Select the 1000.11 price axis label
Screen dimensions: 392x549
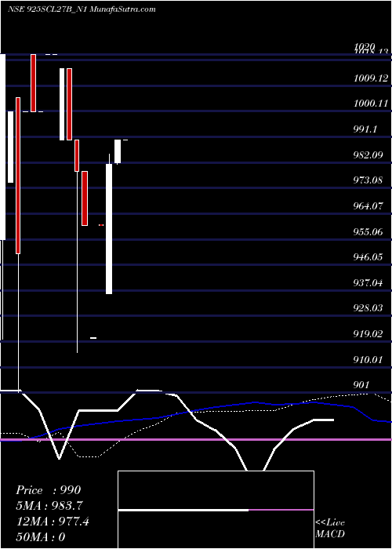pyautogui.click(x=371, y=104)
